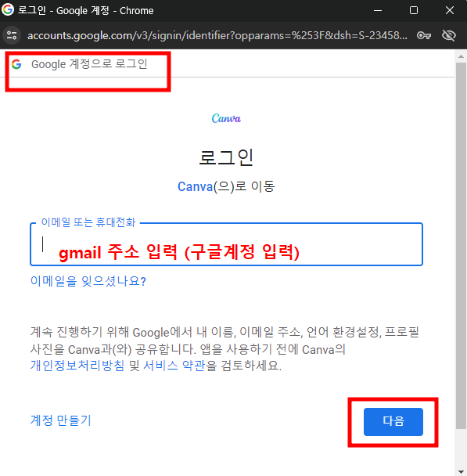The image size is (467, 476).
Task: Open the '서비스 약관' terms of service link
Action: tap(174, 365)
